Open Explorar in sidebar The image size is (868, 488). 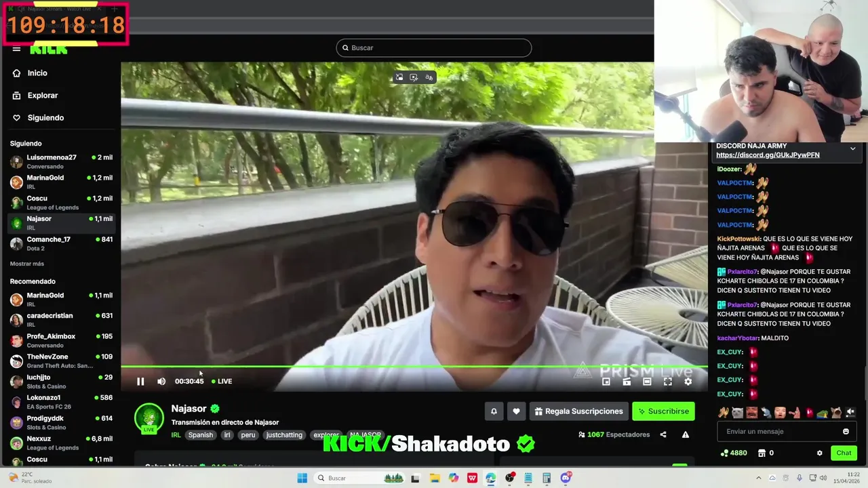pos(42,96)
